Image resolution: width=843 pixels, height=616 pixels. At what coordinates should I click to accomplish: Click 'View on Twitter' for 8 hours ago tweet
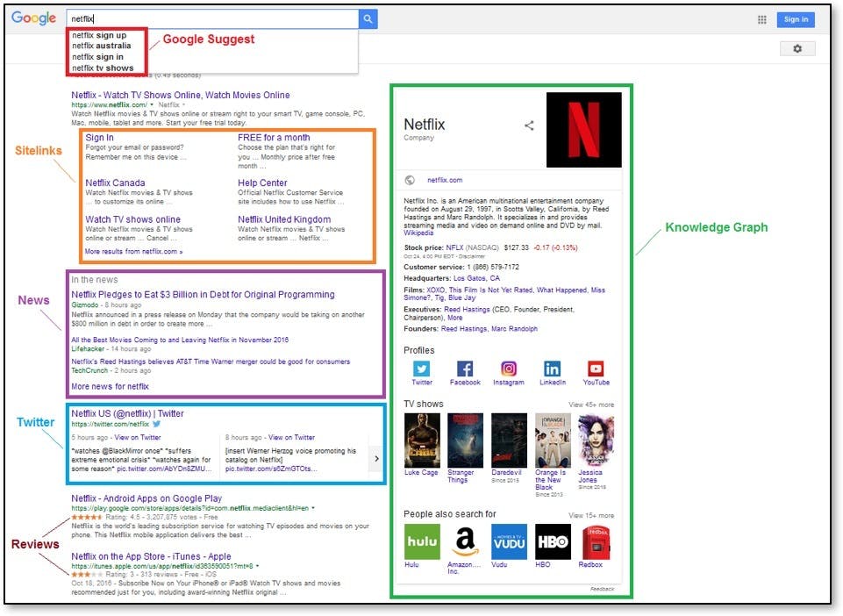291,437
